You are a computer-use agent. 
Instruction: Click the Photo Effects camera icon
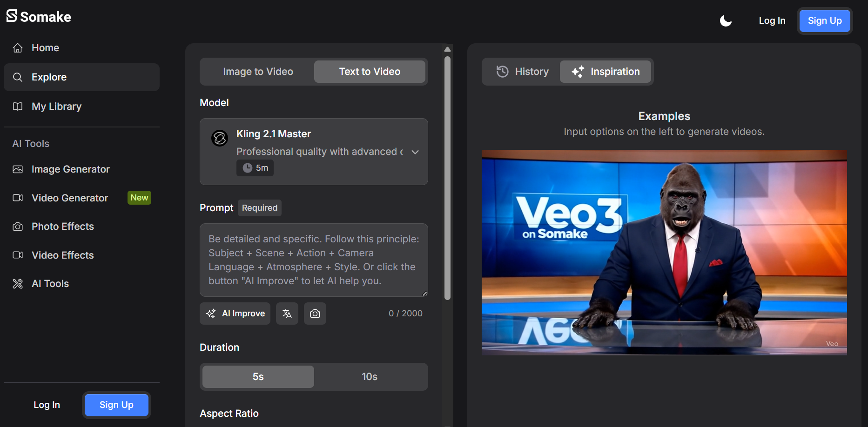18,227
